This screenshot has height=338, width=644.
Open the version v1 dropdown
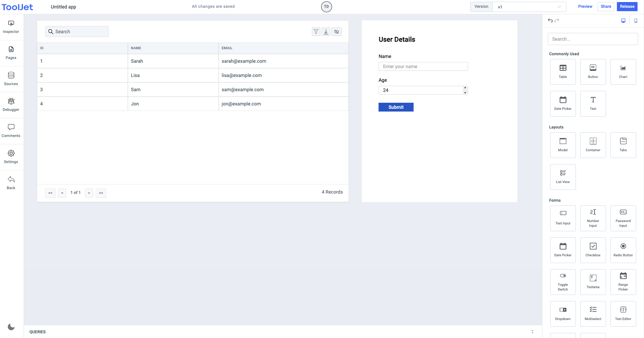(529, 7)
